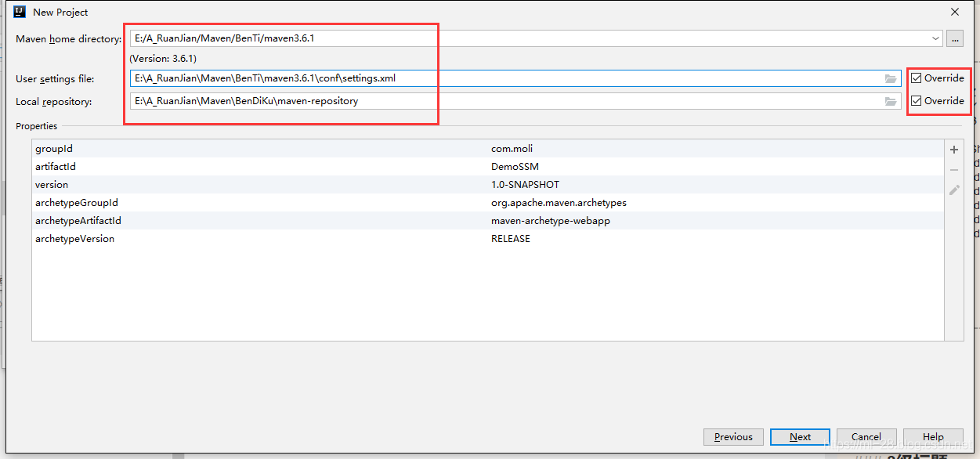Click the edit property pencil icon
The height and width of the screenshot is (459, 980).
click(954, 190)
